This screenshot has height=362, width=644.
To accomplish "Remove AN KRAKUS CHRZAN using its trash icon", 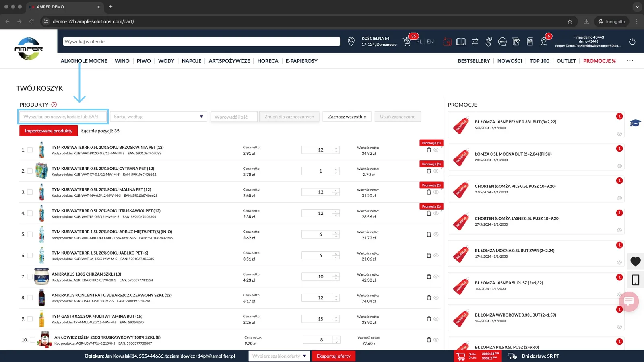I will (x=429, y=277).
